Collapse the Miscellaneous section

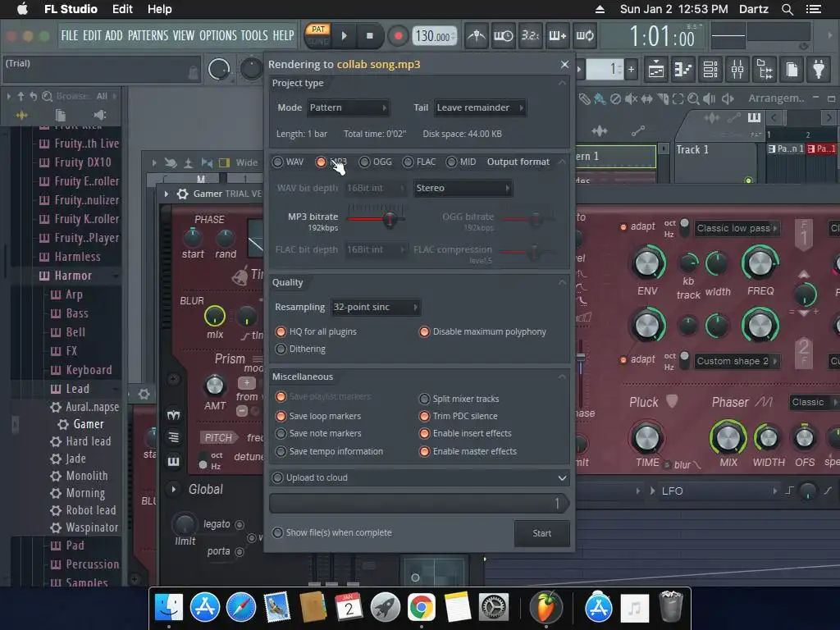562,377
